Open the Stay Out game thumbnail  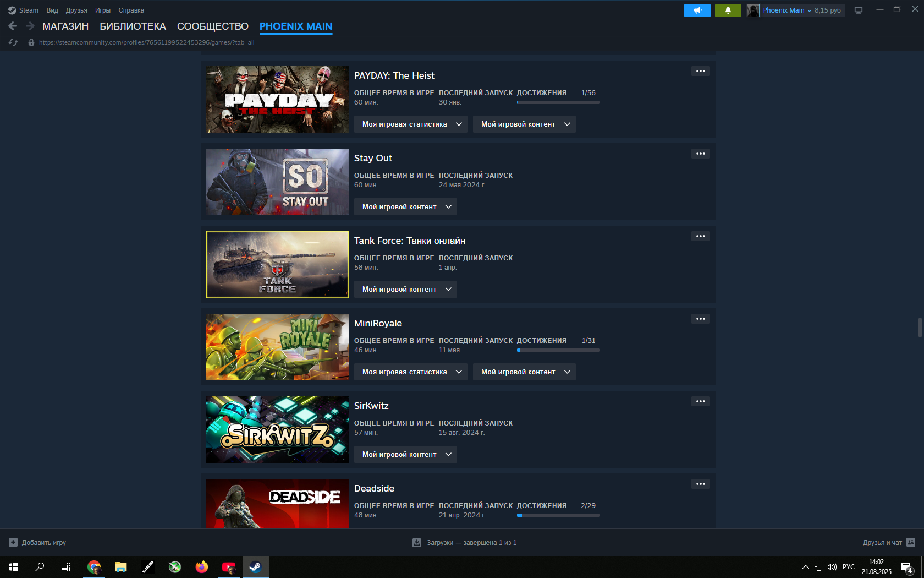[x=277, y=182]
